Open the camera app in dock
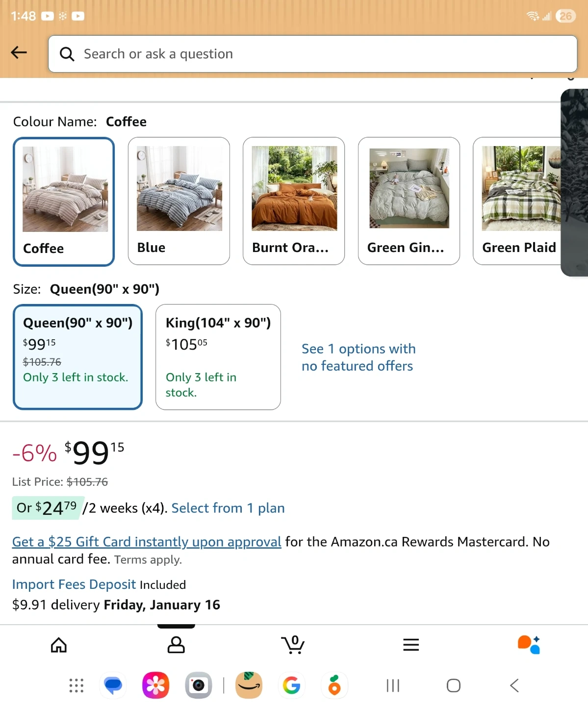The height and width of the screenshot is (706, 588). (199, 685)
